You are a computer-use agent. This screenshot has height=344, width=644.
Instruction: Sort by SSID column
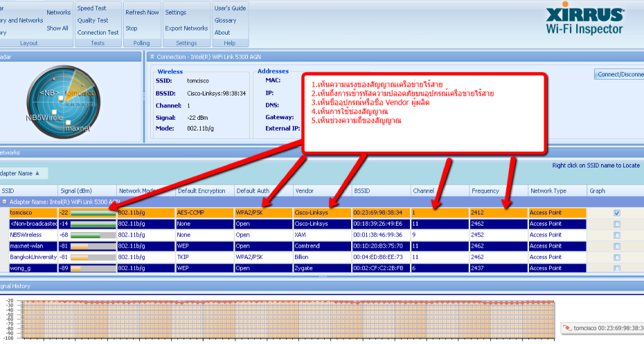[29, 191]
